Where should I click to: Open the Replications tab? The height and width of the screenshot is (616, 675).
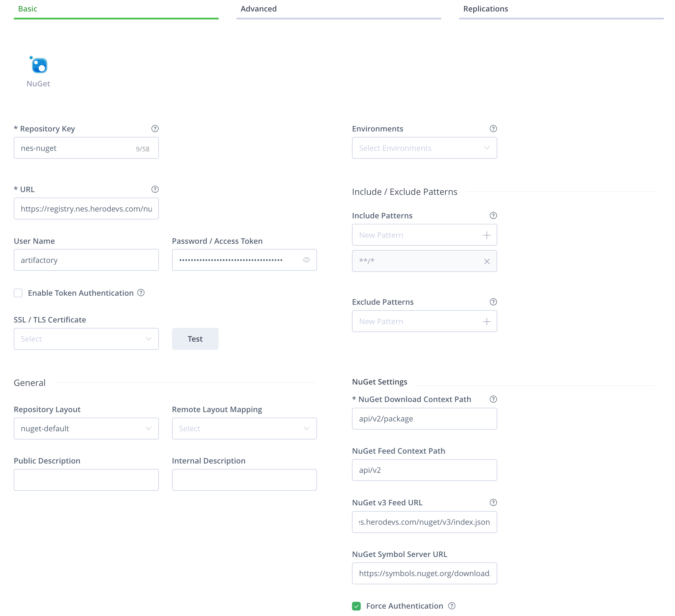485,9
